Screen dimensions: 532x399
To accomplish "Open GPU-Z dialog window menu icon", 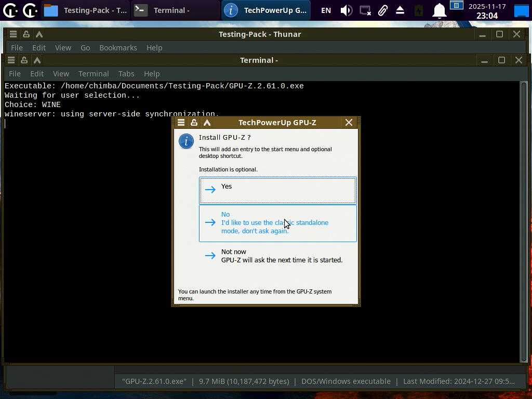I will 181,123.
